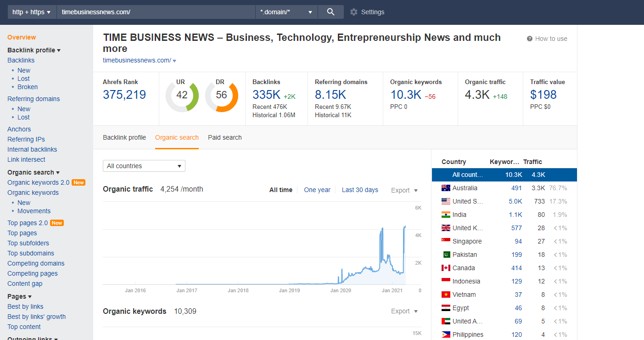Expand the Export dropdown for Organic traffic
This screenshot has height=340, width=644.
point(404,190)
